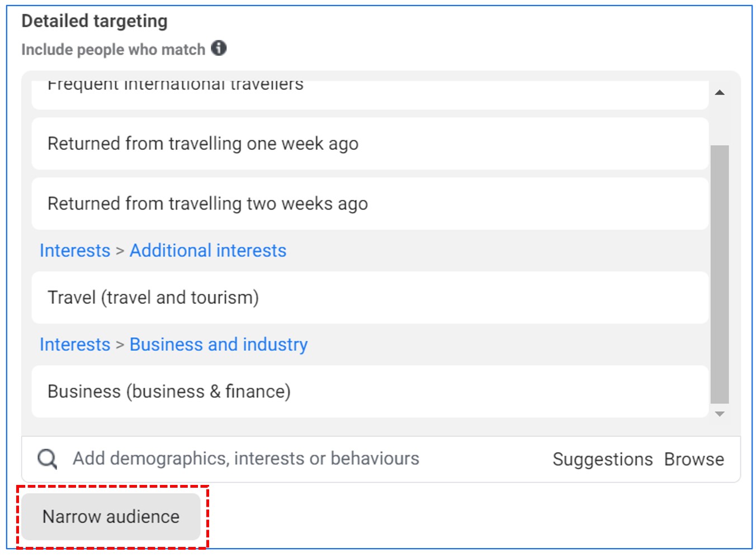Click the targeting list scrollbar thumb
The height and width of the screenshot is (557, 756).
720,274
